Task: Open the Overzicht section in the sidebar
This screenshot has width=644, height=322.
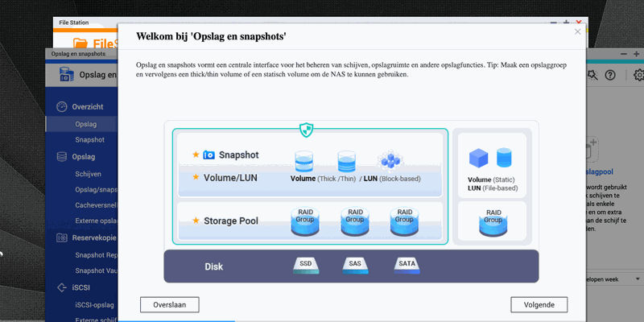Action: click(87, 107)
